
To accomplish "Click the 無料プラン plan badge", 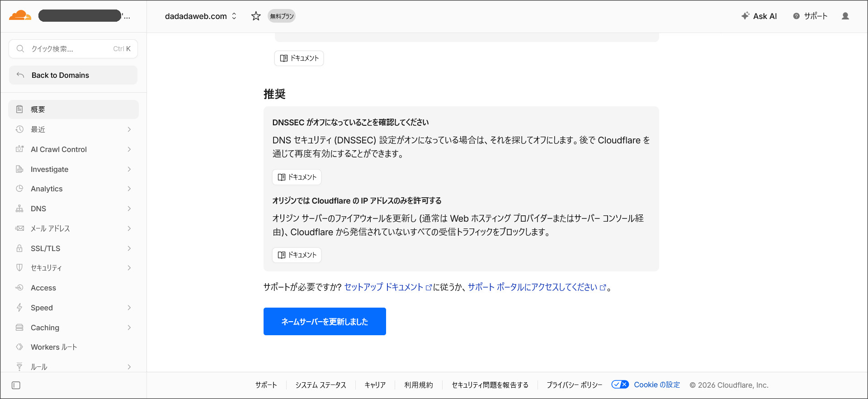I will 282,16.
